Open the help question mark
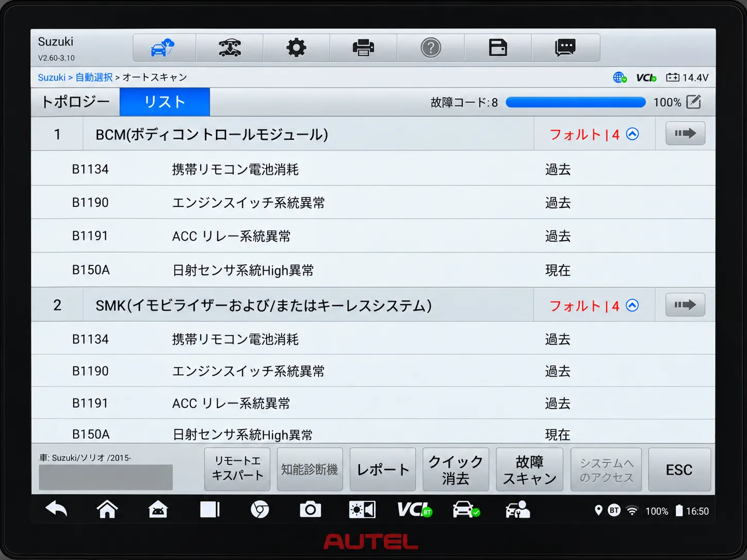 point(431,48)
